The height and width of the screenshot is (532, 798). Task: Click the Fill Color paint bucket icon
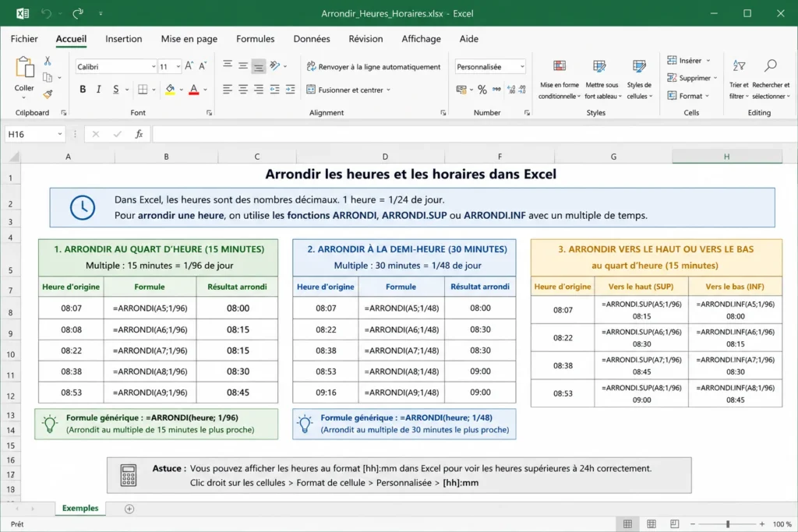[170, 90]
